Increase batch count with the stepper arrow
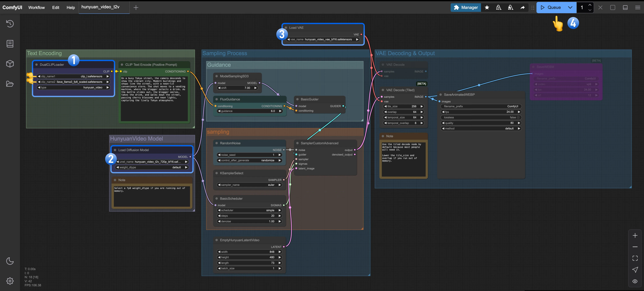 coord(590,5)
